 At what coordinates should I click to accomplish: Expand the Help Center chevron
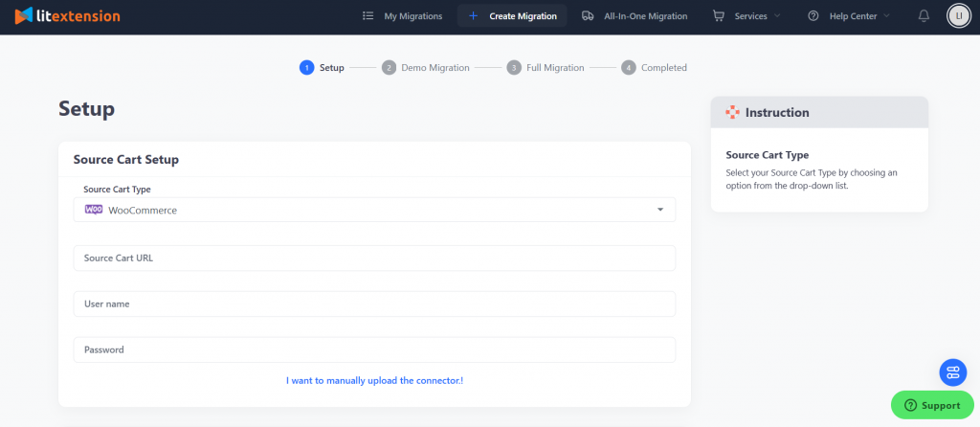887,16
